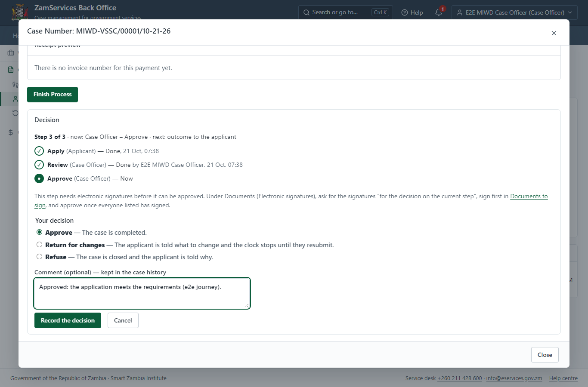Click the service desk phone number link
This screenshot has height=387, width=588.
coord(460,378)
